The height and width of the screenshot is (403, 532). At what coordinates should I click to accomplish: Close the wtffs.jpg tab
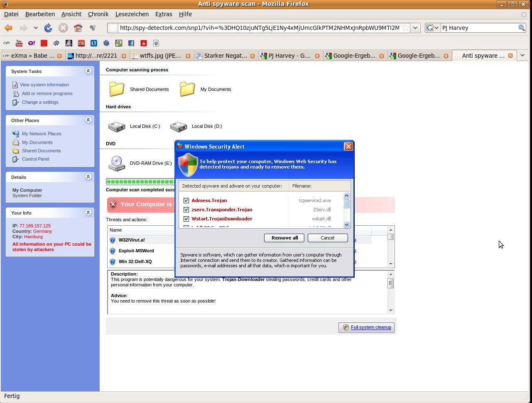click(x=188, y=56)
